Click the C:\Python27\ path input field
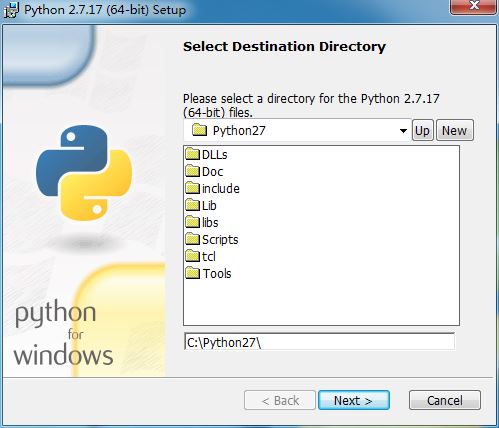The width and height of the screenshot is (499, 428). [319, 342]
